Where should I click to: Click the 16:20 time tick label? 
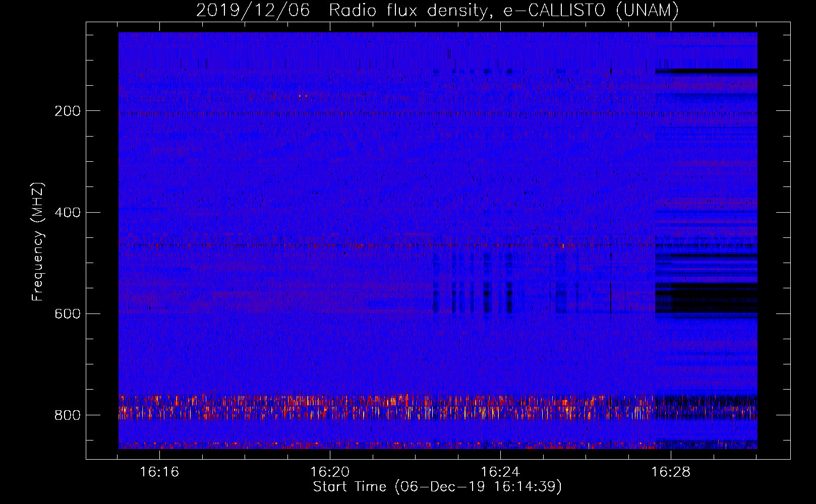point(330,472)
